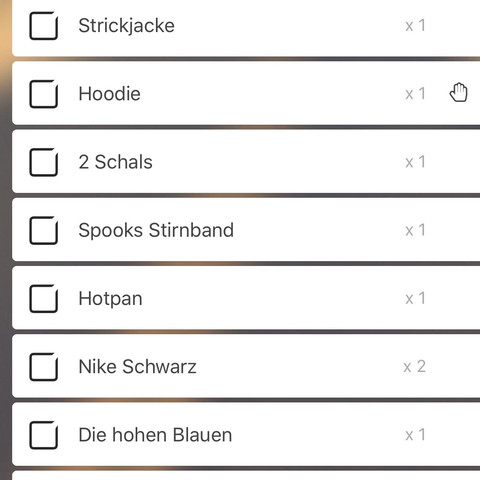Tick the Hoodie checkbox
The width and height of the screenshot is (480, 480).
[44, 94]
